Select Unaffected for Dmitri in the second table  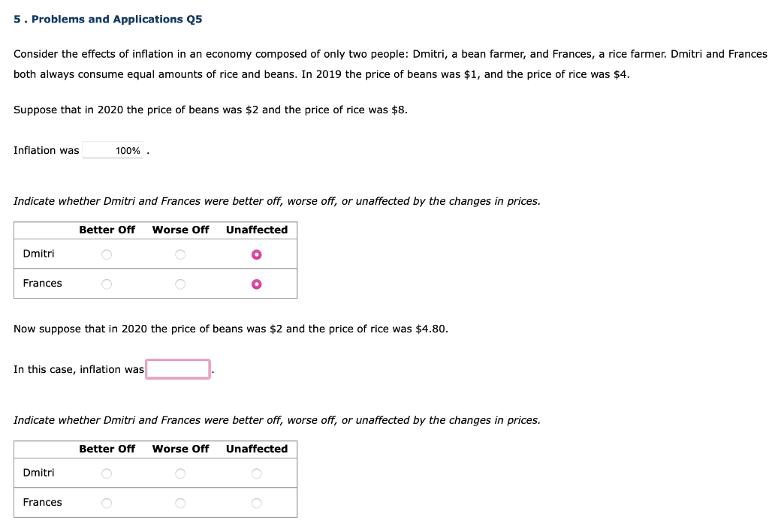coord(256,473)
